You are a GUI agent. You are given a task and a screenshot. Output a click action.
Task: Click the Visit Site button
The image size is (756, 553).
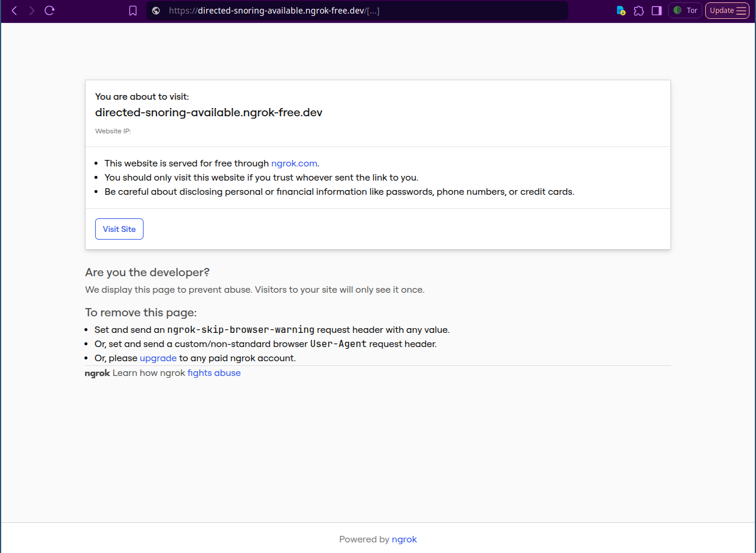point(119,229)
